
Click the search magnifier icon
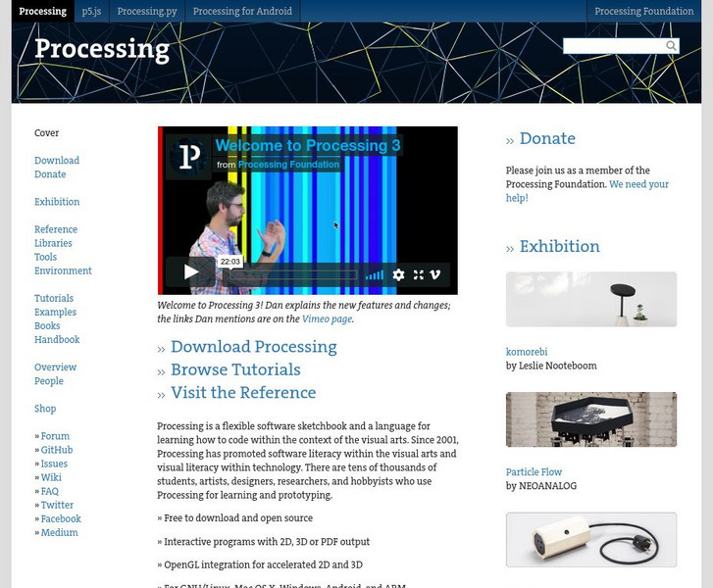tap(671, 45)
